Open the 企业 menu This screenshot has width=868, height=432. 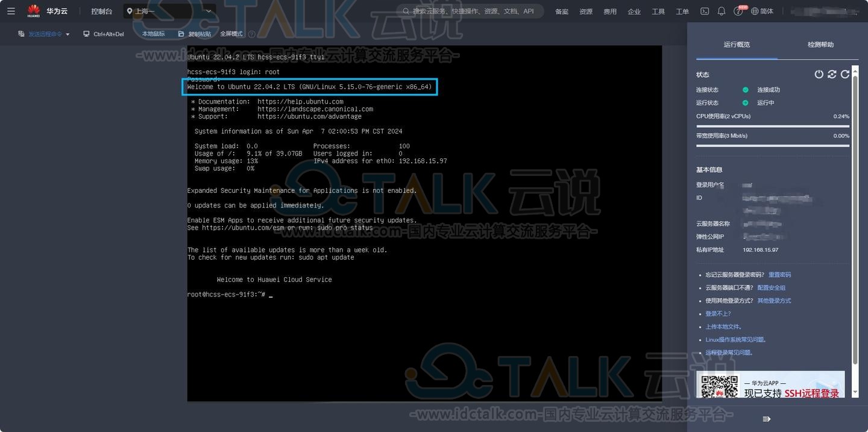(634, 11)
